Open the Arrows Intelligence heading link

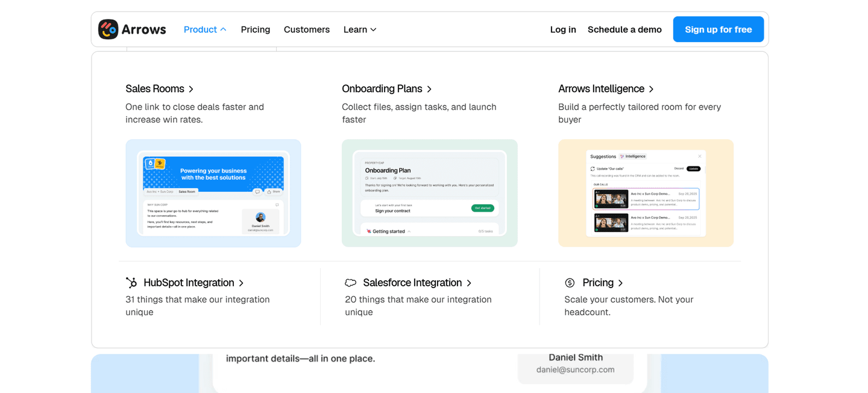tap(602, 89)
